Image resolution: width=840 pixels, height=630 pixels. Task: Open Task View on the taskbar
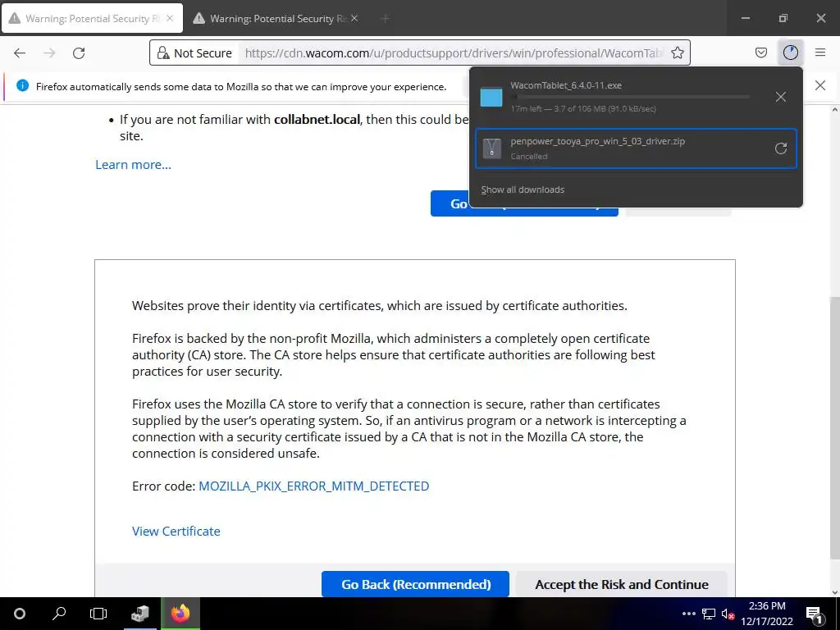(x=98, y=614)
